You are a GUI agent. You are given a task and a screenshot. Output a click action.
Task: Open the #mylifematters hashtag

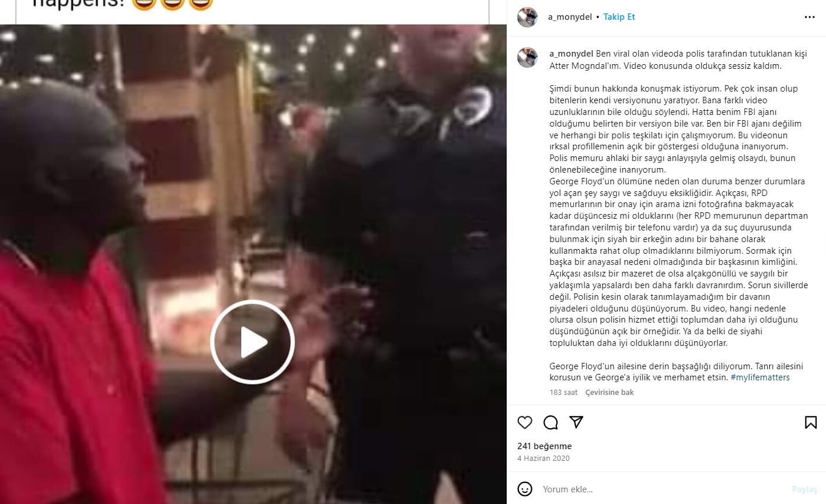760,377
